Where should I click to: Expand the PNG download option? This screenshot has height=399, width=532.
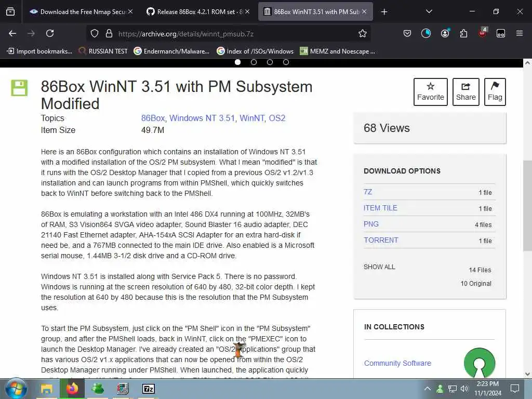371,224
